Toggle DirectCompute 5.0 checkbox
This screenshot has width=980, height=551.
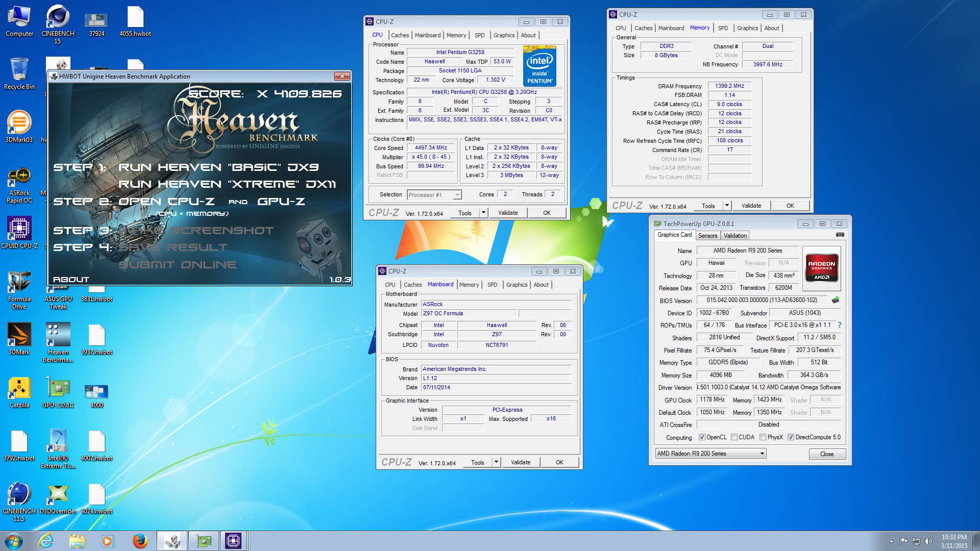[x=791, y=437]
